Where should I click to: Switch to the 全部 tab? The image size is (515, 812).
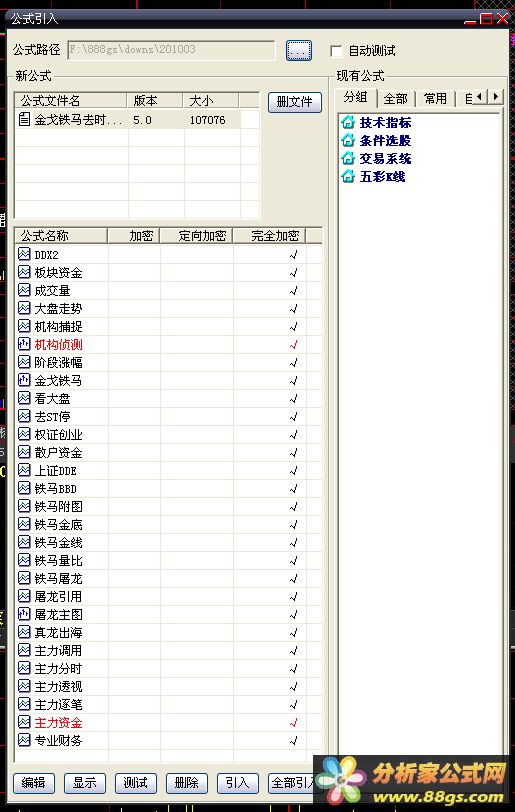396,98
